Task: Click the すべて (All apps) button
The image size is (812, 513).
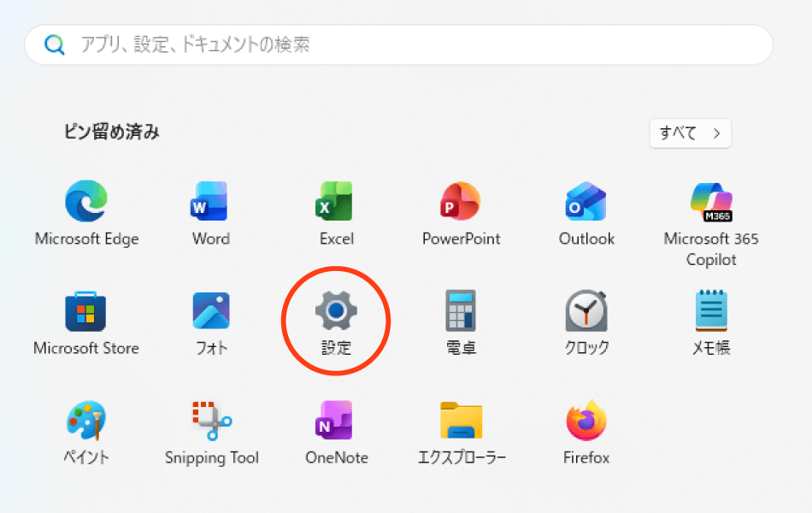Action: click(691, 133)
